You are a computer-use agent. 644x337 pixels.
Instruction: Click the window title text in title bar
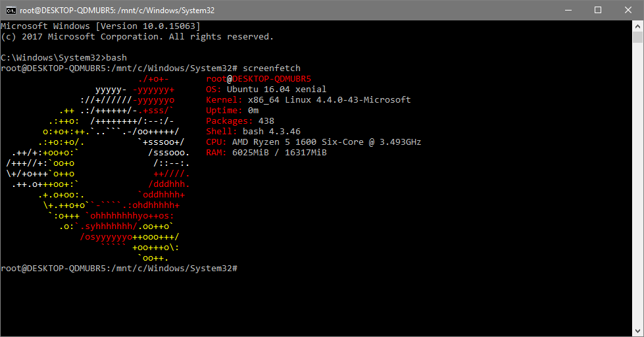point(117,11)
